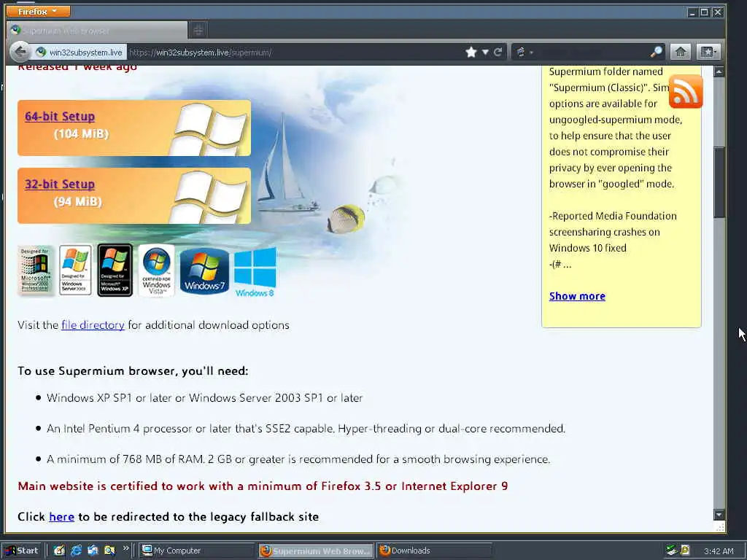Click the third quick launch icon
The width and height of the screenshot is (747, 560).
[93, 551]
